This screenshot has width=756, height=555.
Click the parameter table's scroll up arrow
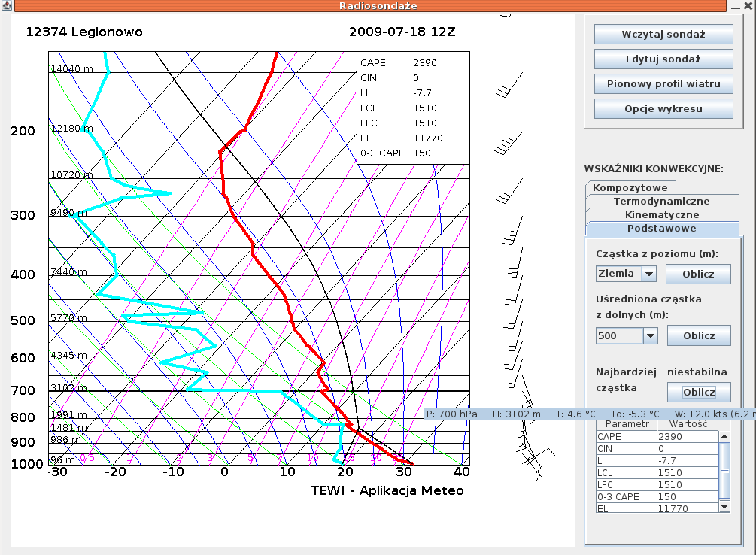724,436
